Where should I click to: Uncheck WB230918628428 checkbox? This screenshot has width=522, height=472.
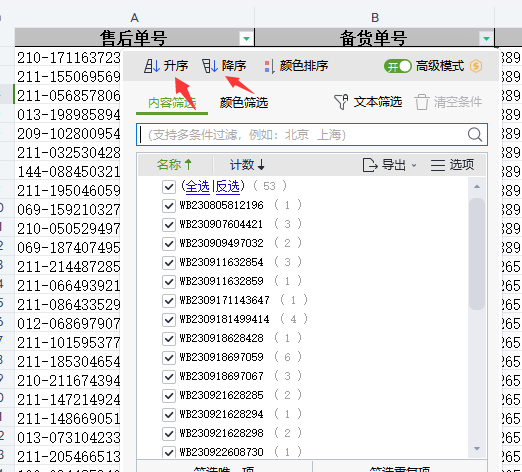click(169, 338)
